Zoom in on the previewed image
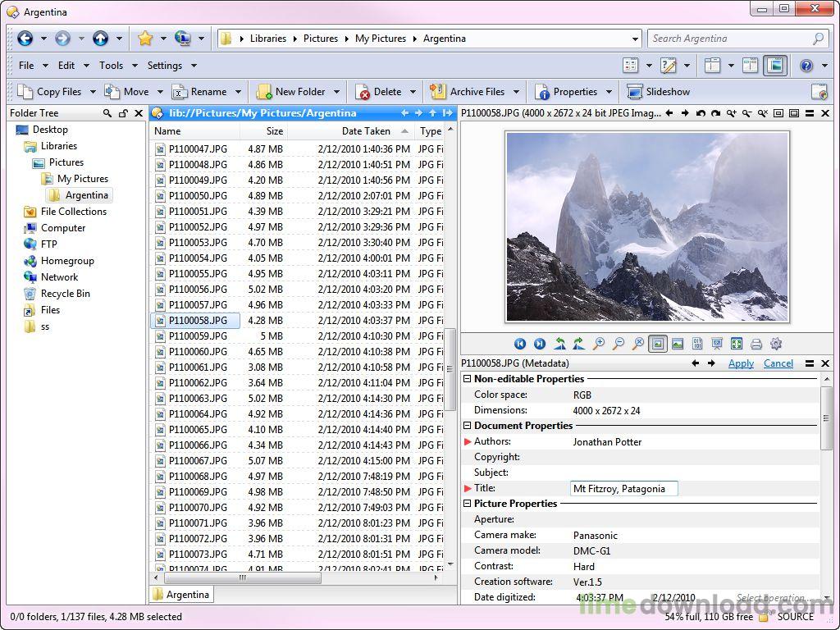 (x=599, y=344)
